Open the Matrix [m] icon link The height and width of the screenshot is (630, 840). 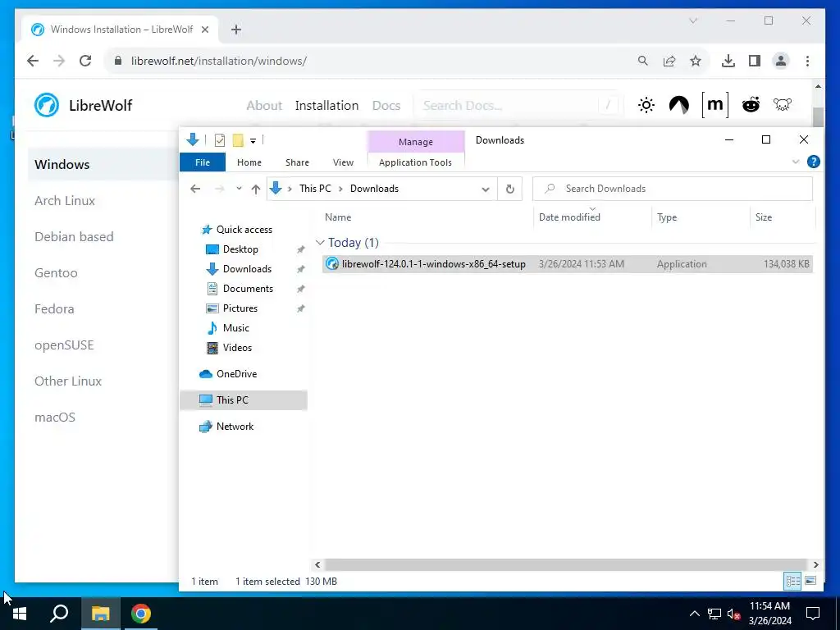pyautogui.click(x=714, y=104)
